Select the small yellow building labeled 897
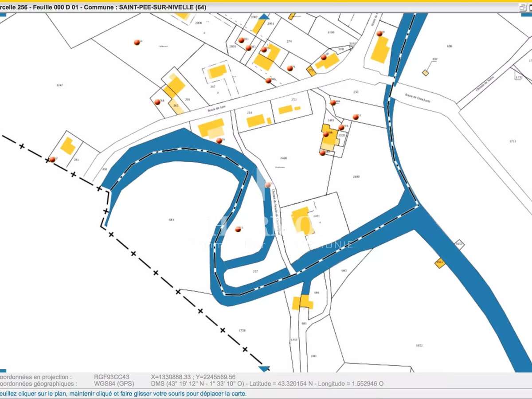532x399 pixels. (x=426, y=73)
